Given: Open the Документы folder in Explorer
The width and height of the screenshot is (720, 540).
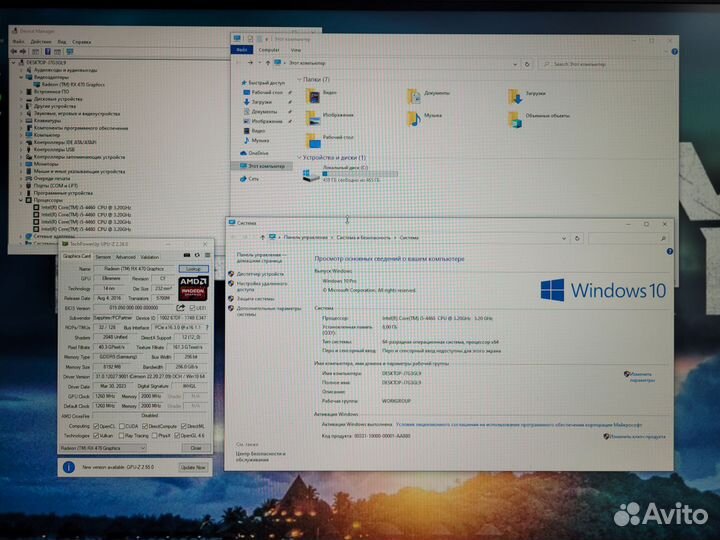Looking at the screenshot, I should [x=414, y=96].
